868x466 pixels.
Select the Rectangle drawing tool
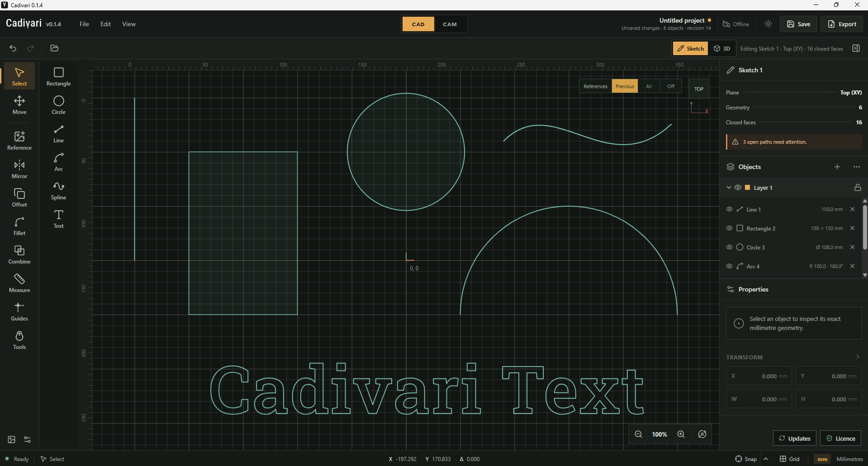tap(58, 76)
